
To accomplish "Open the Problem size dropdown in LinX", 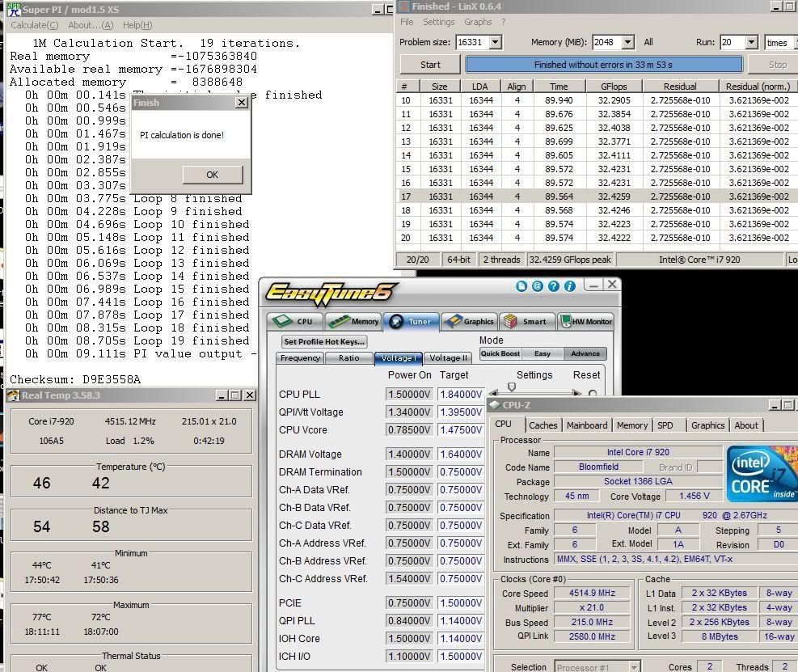I will point(495,42).
